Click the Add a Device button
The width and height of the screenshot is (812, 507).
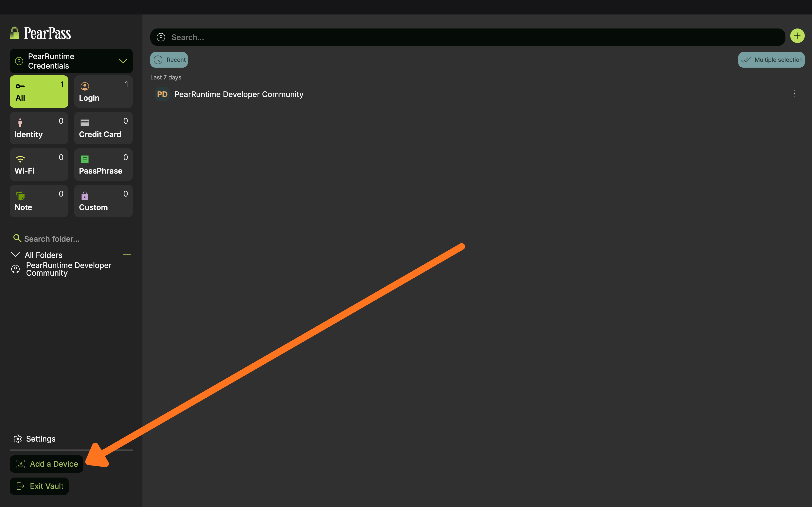(47, 464)
